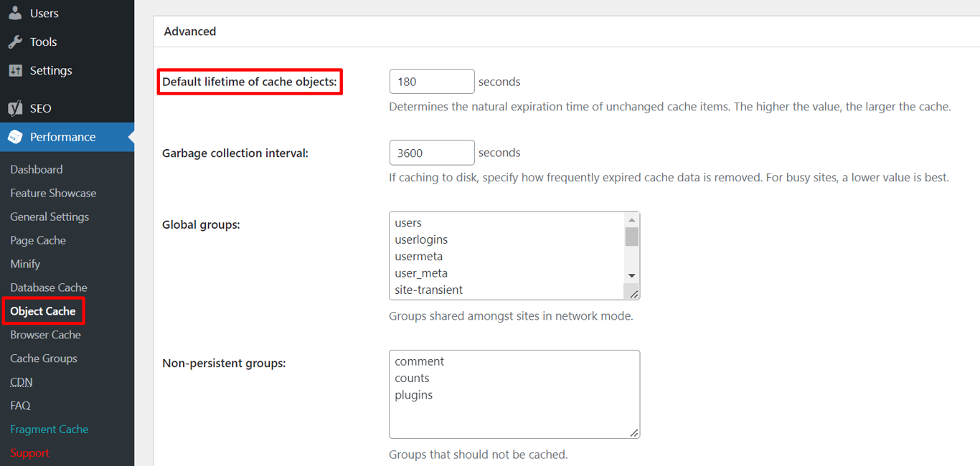Click the default cache lifetime input showing 180

click(x=431, y=81)
